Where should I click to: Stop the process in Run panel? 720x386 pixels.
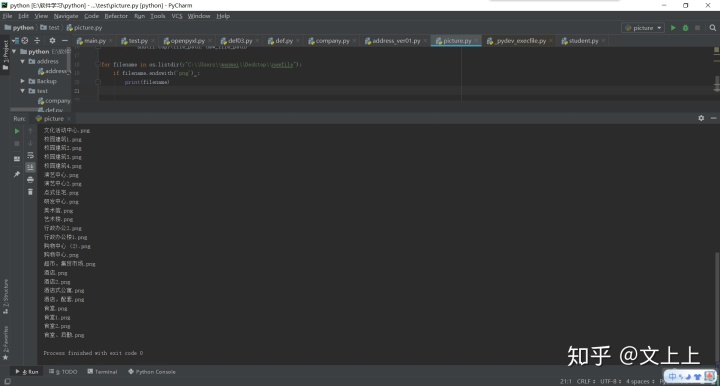(x=17, y=143)
